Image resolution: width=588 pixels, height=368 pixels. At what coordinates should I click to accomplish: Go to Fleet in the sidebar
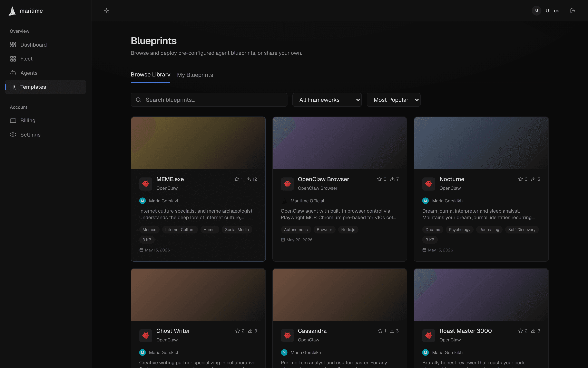(46, 59)
